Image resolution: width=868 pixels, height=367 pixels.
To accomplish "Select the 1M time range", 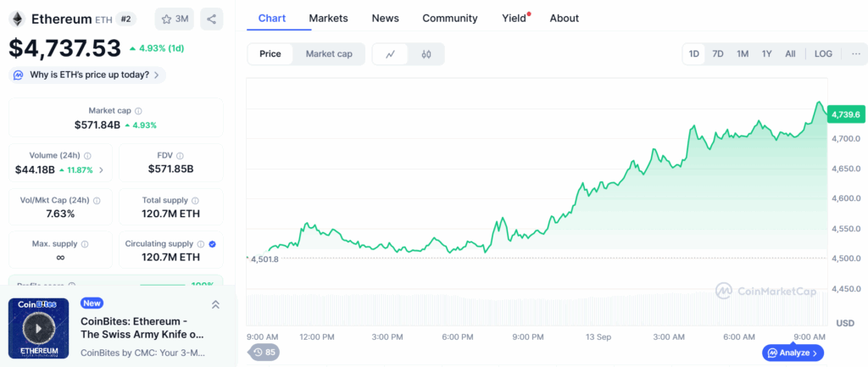I will pos(743,53).
